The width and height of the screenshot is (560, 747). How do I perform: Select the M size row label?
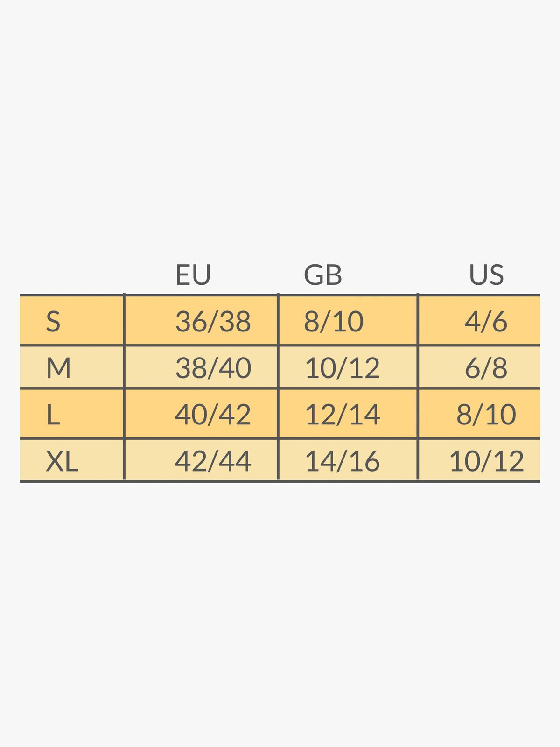pyautogui.click(x=58, y=368)
